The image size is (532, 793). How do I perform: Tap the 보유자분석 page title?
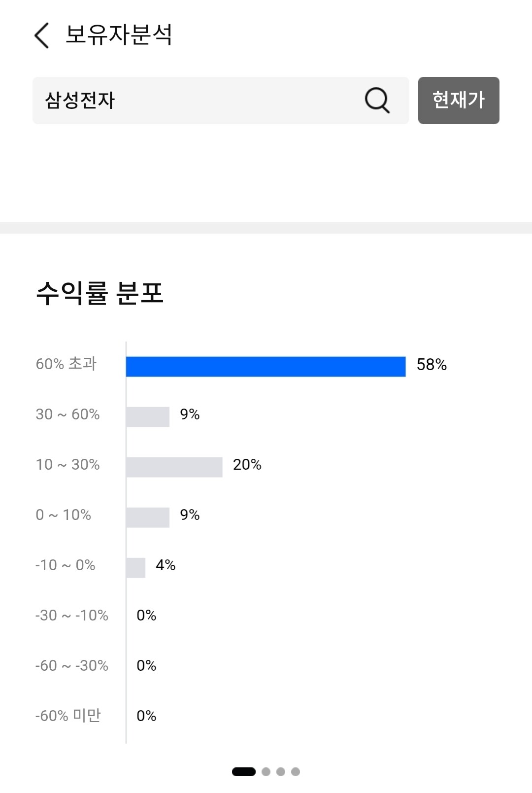click(x=119, y=34)
